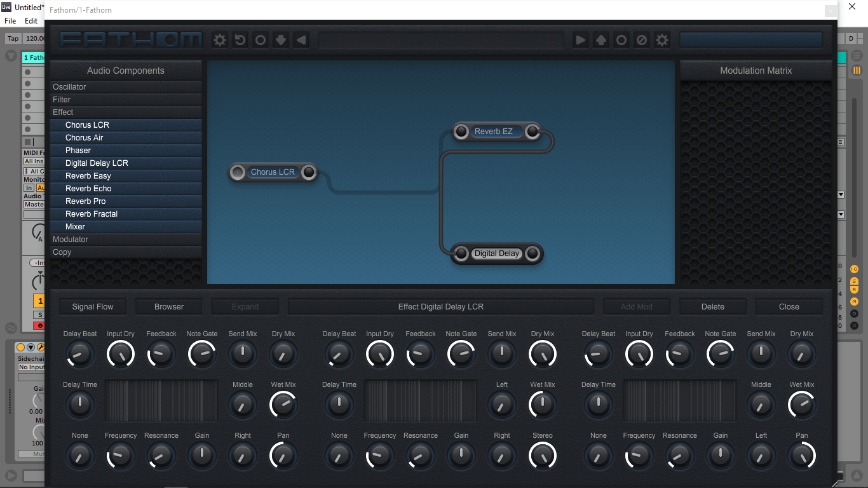Open the preset Browser

[x=169, y=307]
